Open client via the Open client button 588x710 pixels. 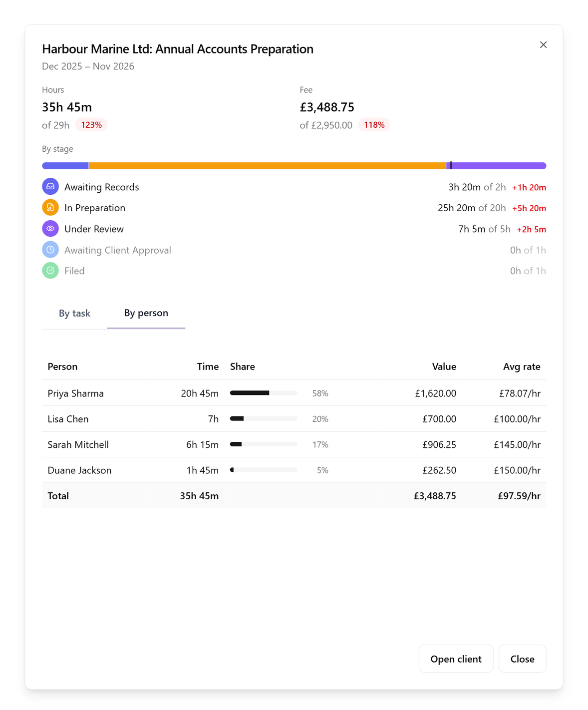456,659
